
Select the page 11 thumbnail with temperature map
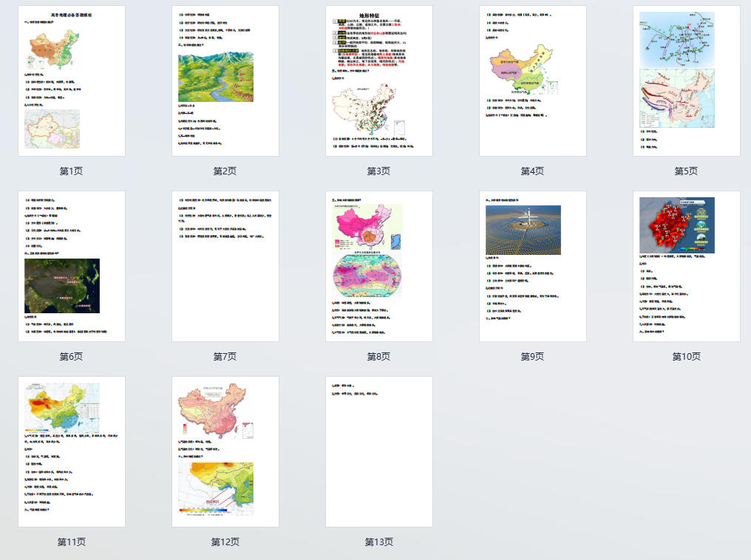[x=72, y=452]
